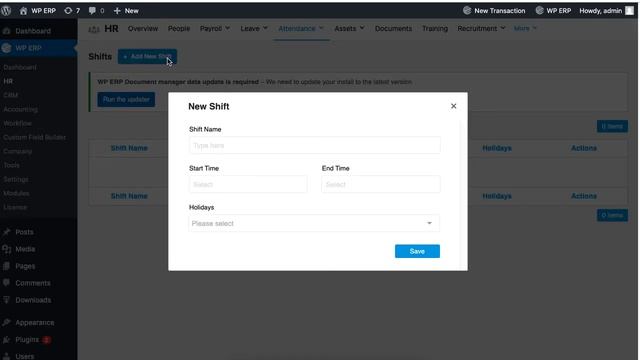Open the Workflow submenu item
The width and height of the screenshot is (640, 360).
(18, 123)
